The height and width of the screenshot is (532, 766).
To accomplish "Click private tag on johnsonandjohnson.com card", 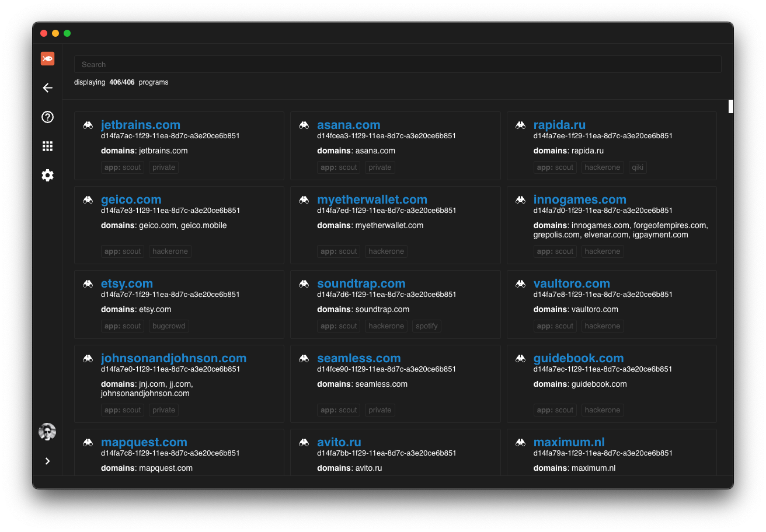I will (163, 410).
